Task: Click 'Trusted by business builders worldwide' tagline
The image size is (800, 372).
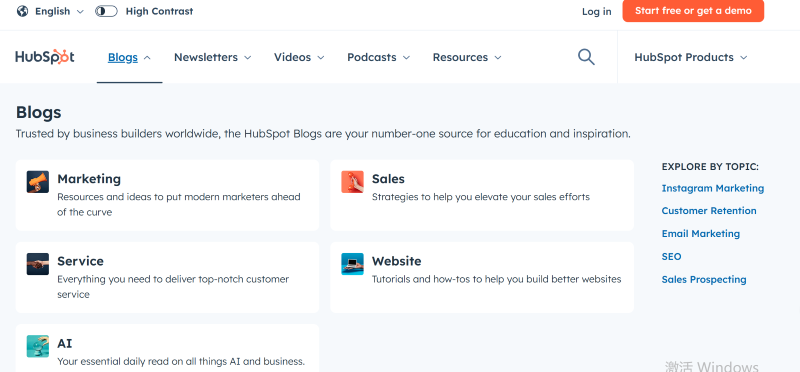Action: (x=323, y=134)
